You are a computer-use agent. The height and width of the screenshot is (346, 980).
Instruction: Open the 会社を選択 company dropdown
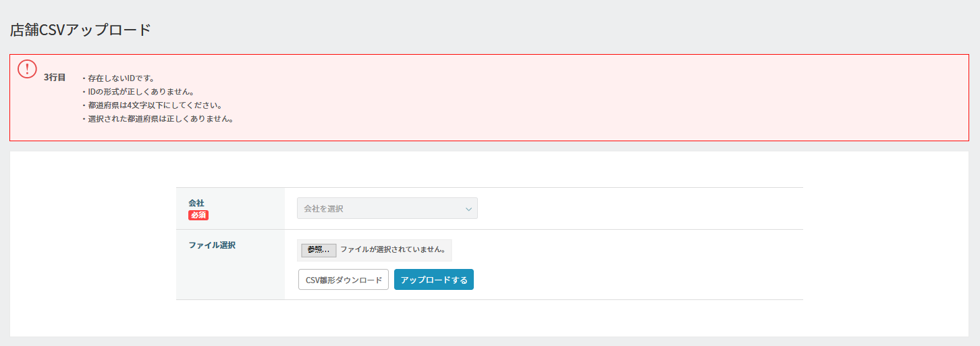point(387,208)
